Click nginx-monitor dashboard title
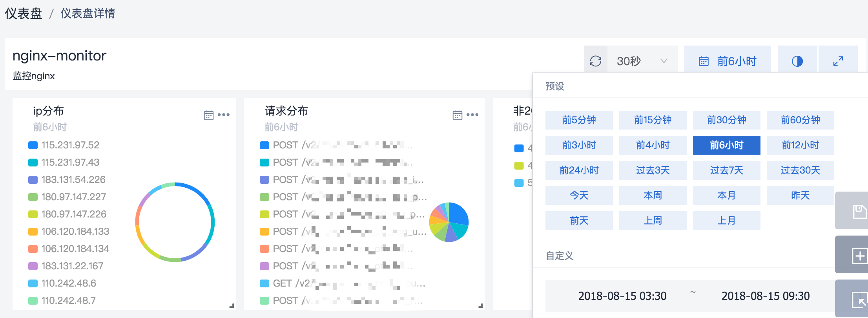 [x=59, y=56]
